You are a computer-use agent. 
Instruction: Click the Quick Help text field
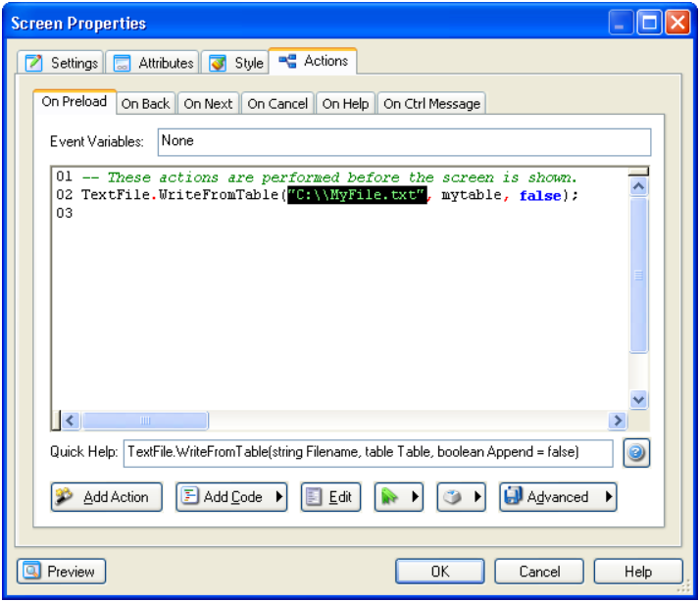(x=368, y=453)
